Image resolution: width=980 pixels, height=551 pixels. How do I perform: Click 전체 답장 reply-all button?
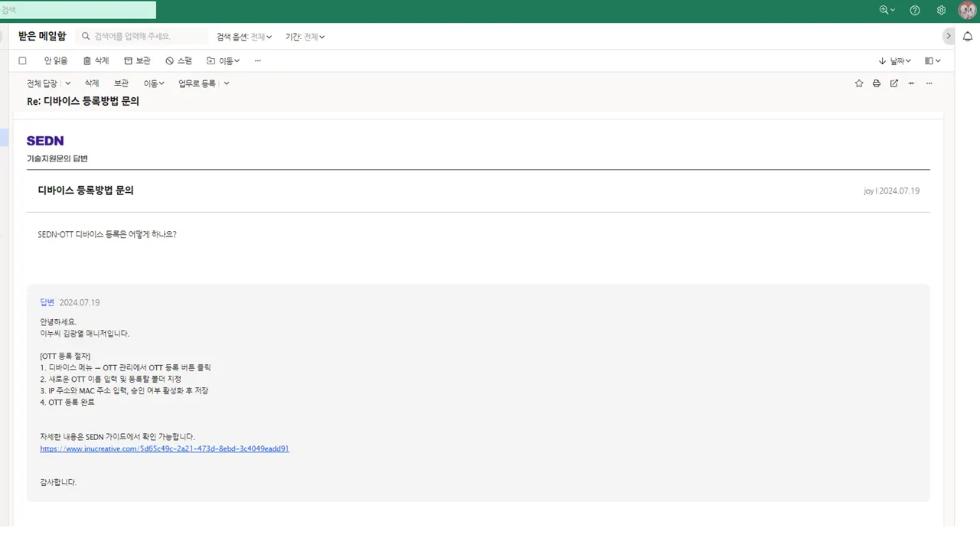[41, 83]
